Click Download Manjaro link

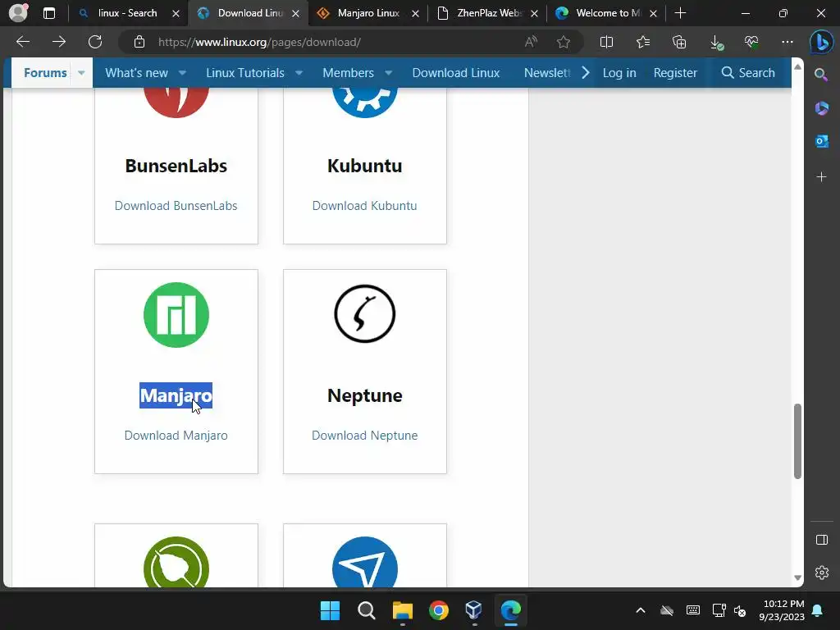pos(176,436)
